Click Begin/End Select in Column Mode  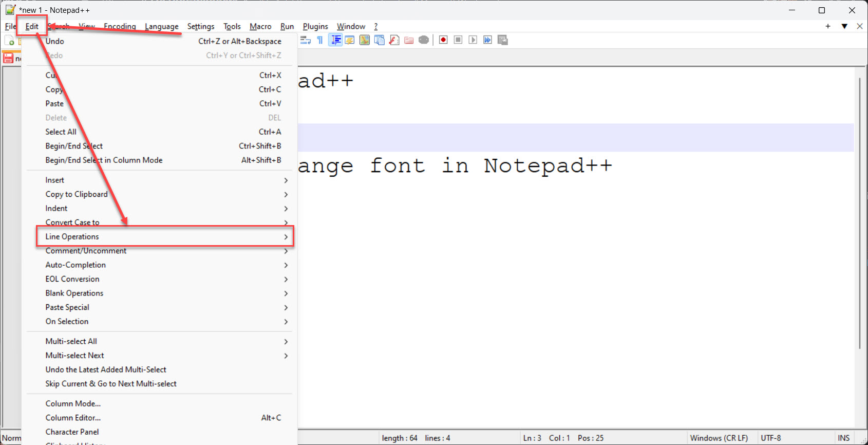160,160
